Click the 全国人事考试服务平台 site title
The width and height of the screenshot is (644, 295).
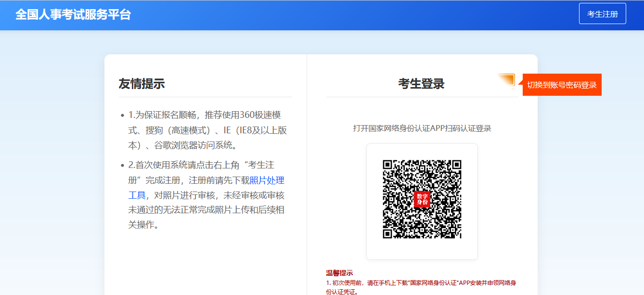[x=73, y=14]
